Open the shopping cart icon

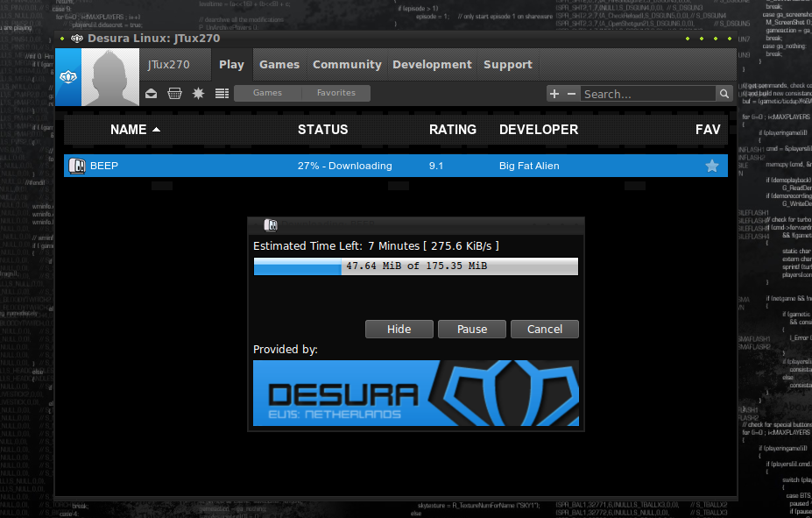click(174, 94)
